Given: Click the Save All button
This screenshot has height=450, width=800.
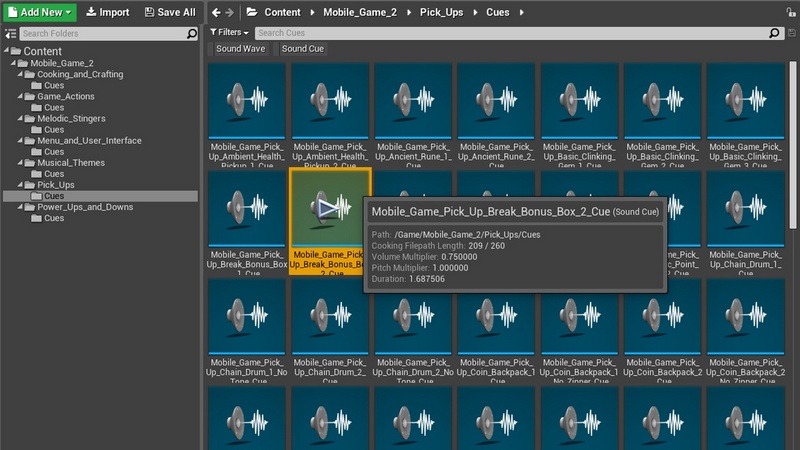Looking at the screenshot, I should point(170,12).
